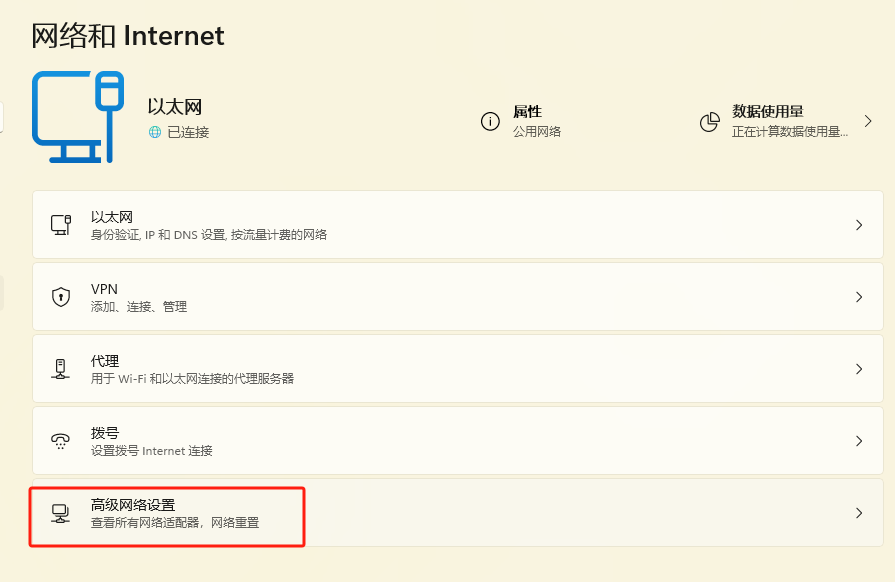Click the pie chart icon for 数据使用量

(x=710, y=122)
